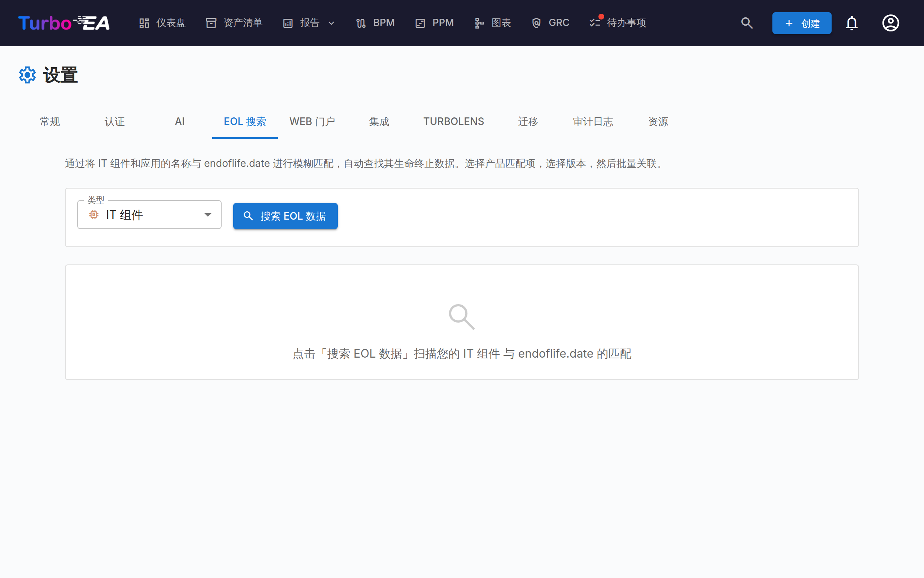Go to PPM section
This screenshot has height=578, width=924.
pyautogui.click(x=435, y=23)
